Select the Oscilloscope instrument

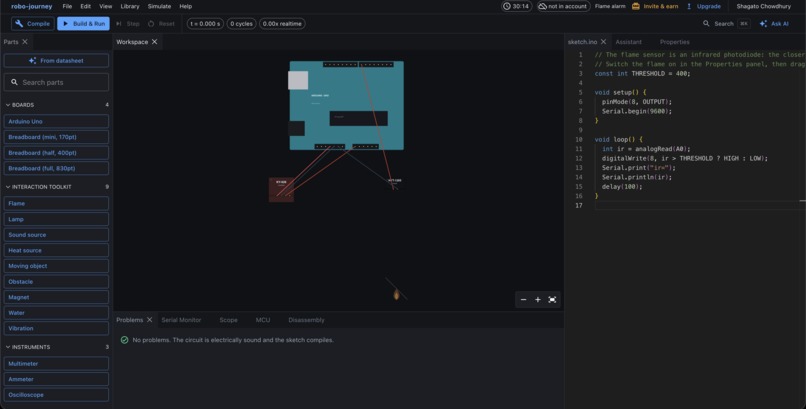point(56,395)
